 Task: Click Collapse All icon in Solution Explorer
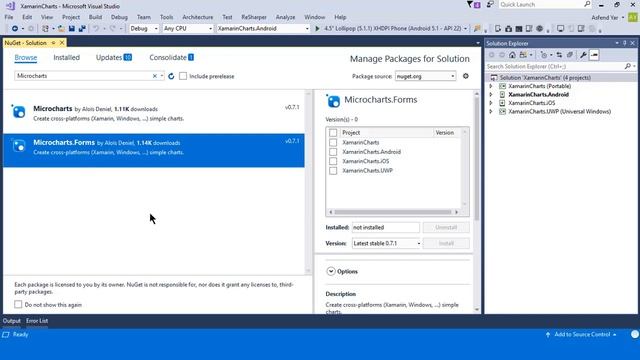pyautogui.click(x=570, y=55)
